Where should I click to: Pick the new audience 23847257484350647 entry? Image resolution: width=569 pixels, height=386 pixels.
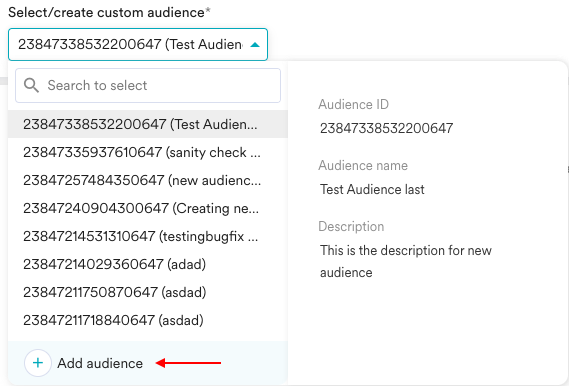click(148, 180)
